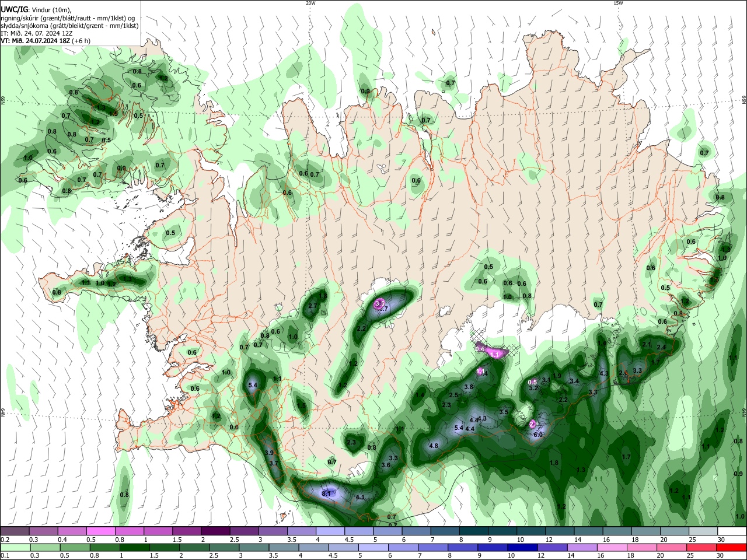The width and height of the screenshot is (747, 560).
Task: Select the darkest green swatch between 1 and 1.5 in lower legend
Action: click(134, 547)
